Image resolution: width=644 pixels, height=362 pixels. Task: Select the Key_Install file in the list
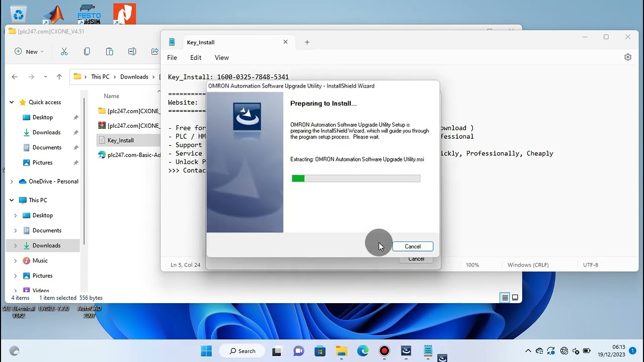tap(121, 140)
